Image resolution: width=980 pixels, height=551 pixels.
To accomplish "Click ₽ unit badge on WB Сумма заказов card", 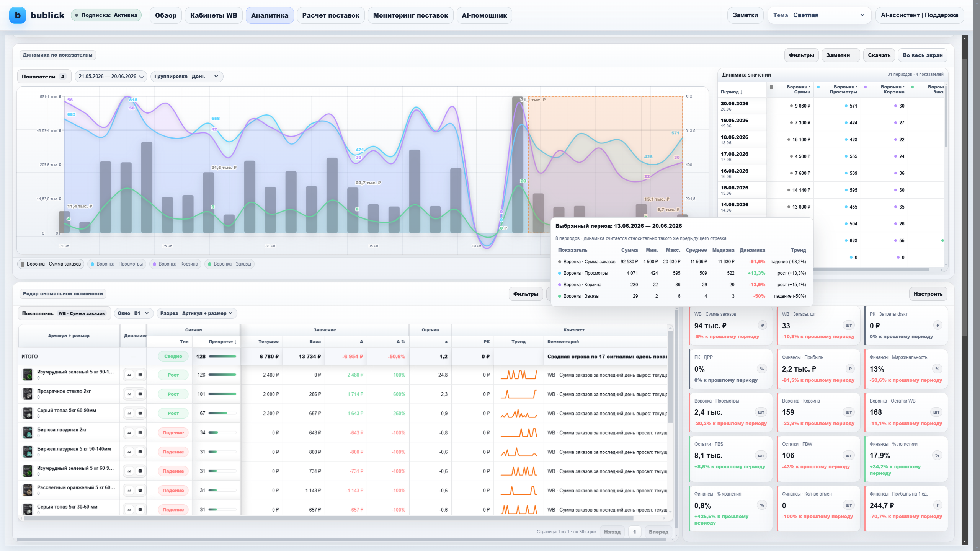I will 762,325.
